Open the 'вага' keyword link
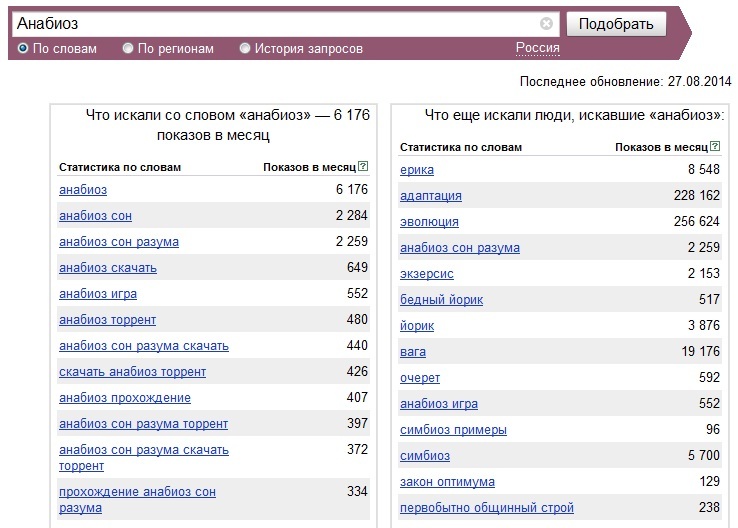 pos(413,352)
